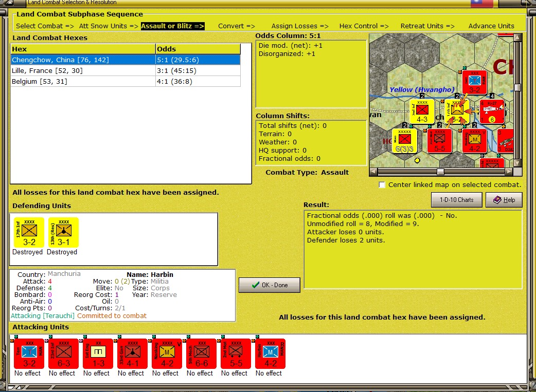Click OK - Done button
Viewport: 536px width, 392px height.
click(270, 285)
